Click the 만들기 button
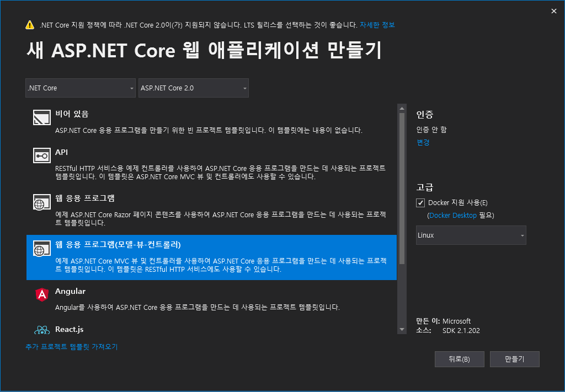This screenshot has width=565, height=392. click(x=515, y=359)
